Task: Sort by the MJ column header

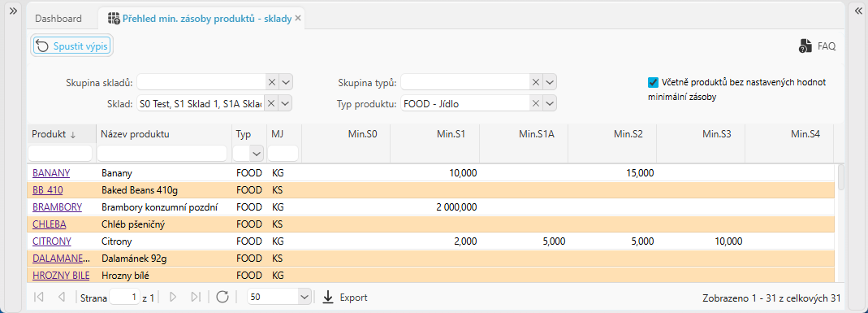Action: (x=284, y=134)
